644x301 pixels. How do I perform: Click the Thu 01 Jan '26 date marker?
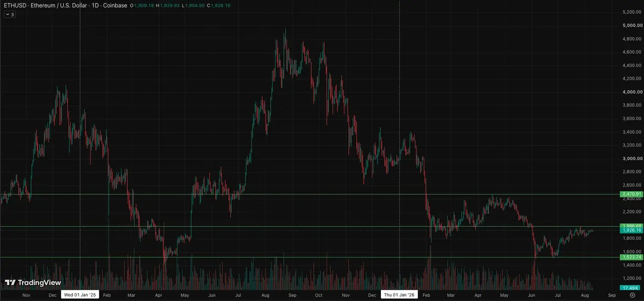[x=400, y=295]
